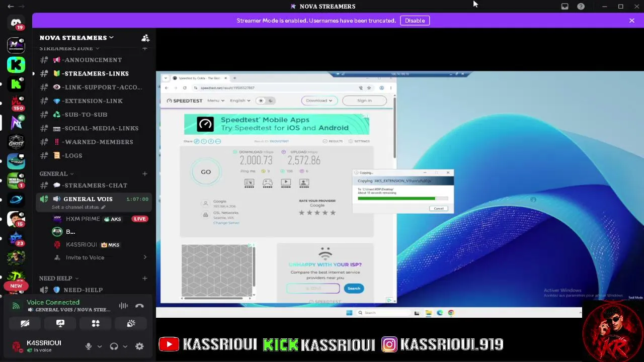Open microphone input options arrow

click(x=99, y=346)
